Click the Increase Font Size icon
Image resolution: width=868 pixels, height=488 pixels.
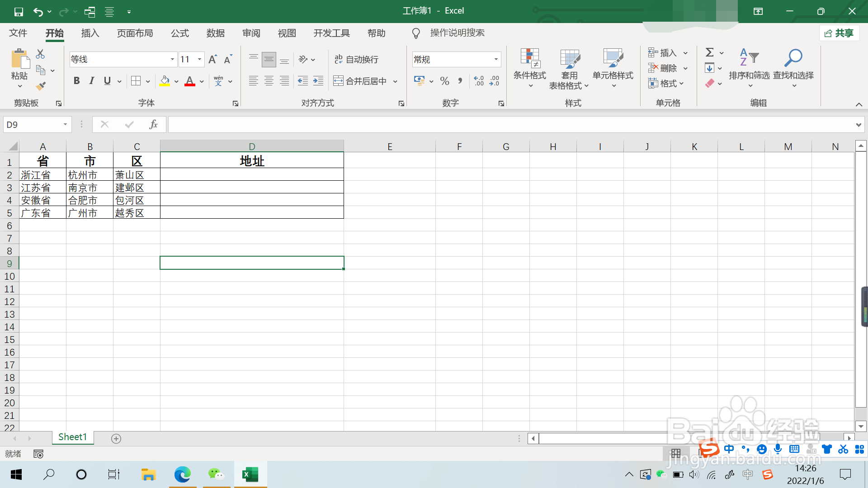212,59
